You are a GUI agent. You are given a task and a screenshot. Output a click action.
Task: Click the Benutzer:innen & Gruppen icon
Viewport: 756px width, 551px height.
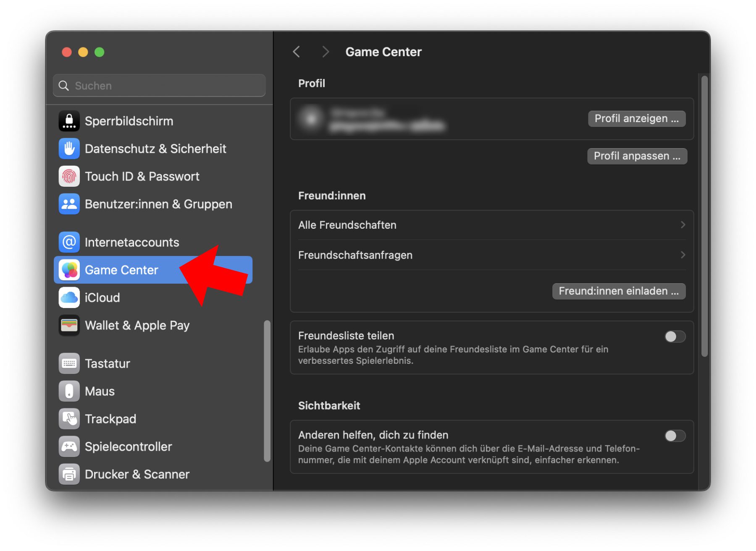pos(69,204)
